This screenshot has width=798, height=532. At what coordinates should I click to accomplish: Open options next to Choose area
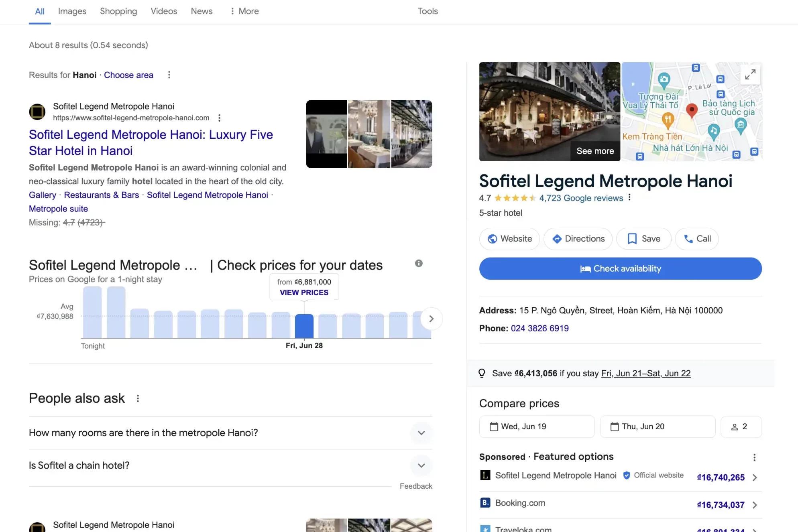point(169,75)
